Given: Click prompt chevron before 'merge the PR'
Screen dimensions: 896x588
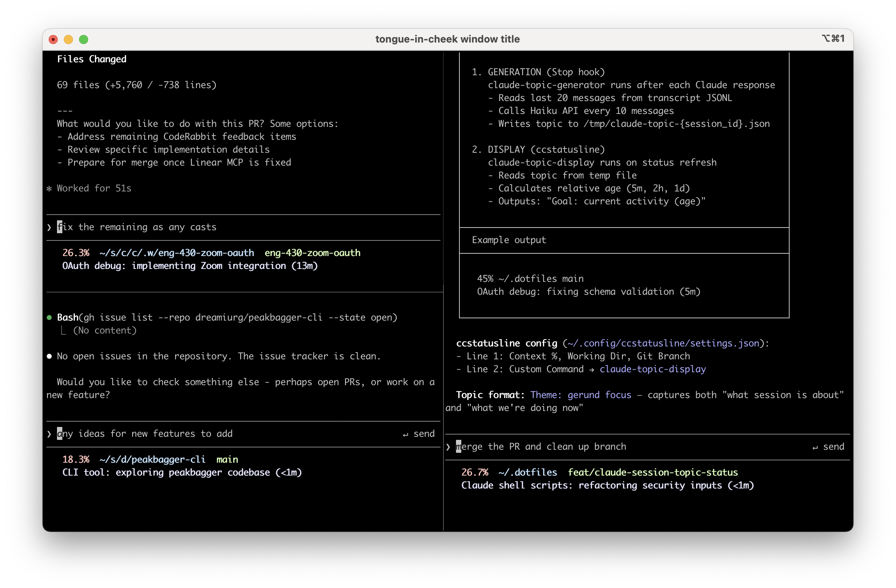Looking at the screenshot, I should click(448, 447).
